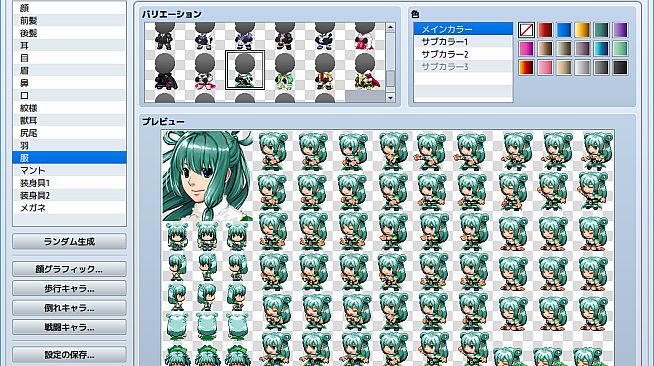The height and width of the screenshot is (366, 654).
Task: Choose the light green robe variation
Action: click(x=285, y=70)
